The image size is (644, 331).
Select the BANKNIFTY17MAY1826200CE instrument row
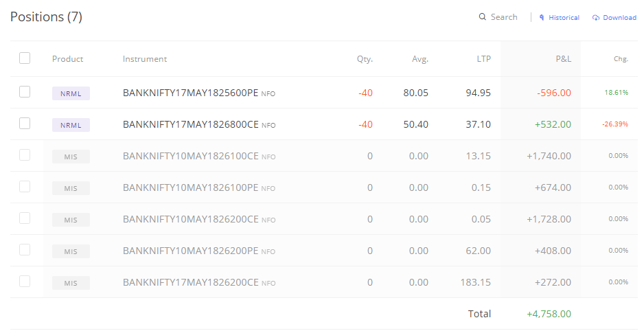coord(323,282)
